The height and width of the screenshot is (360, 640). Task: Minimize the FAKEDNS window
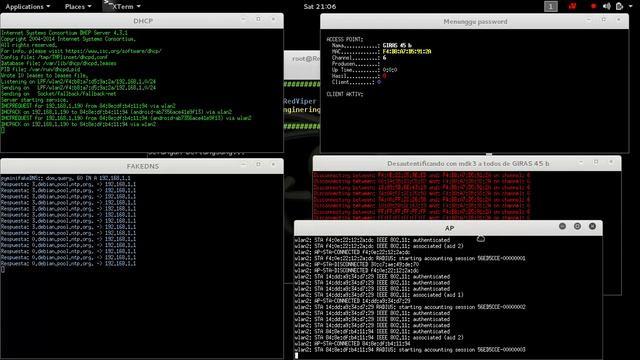point(243,164)
